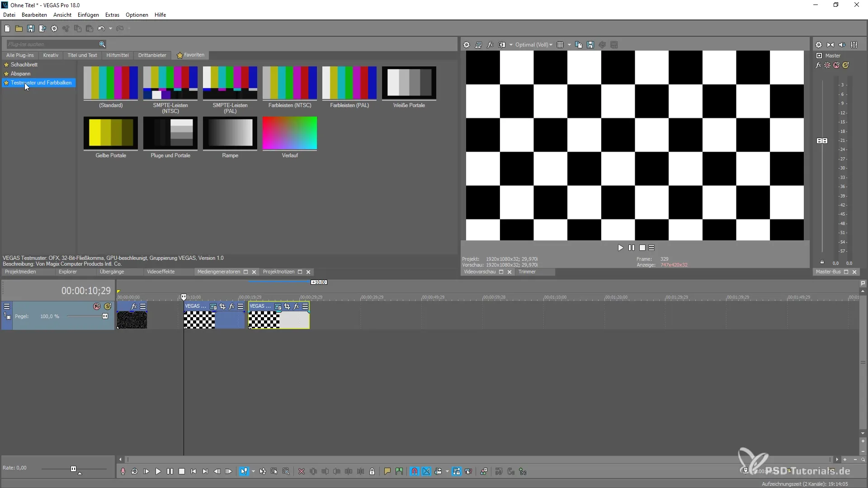This screenshot has width=868, height=488.
Task: Pause the video preview
Action: [632, 248]
